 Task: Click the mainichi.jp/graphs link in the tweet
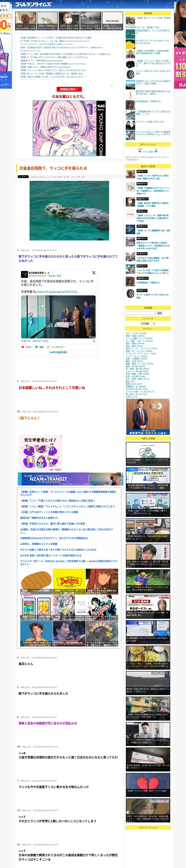point(58,292)
